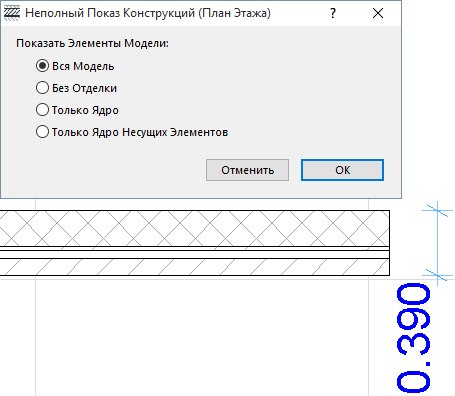Click the "Отменить" button
Image resolution: width=455 pixels, height=396 pixels.
tap(247, 170)
